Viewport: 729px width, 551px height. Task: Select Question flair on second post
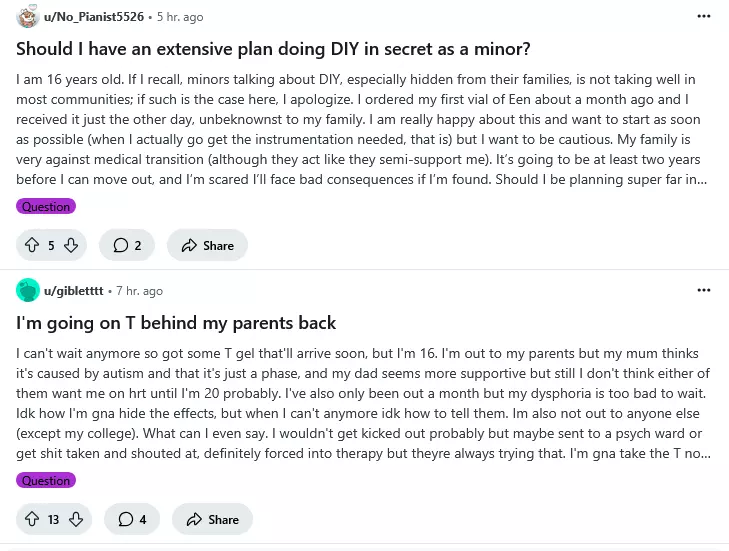click(x=46, y=480)
